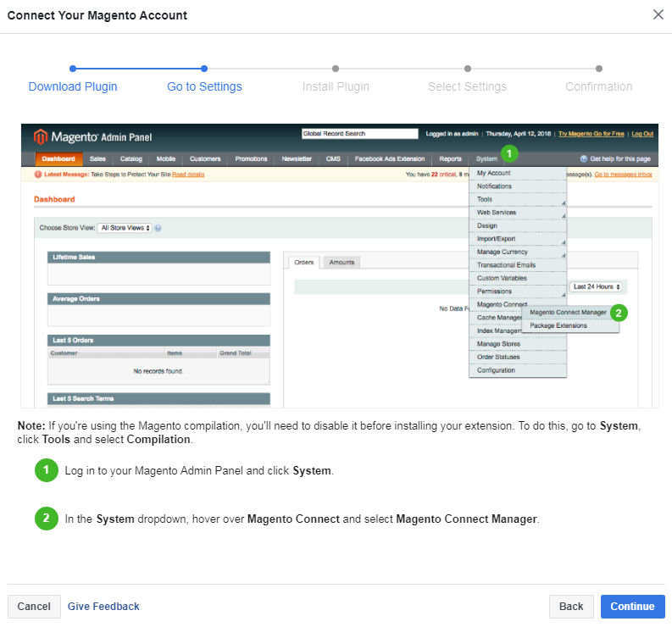
Task: Expand Tools in the System dropdown
Action: [518, 199]
